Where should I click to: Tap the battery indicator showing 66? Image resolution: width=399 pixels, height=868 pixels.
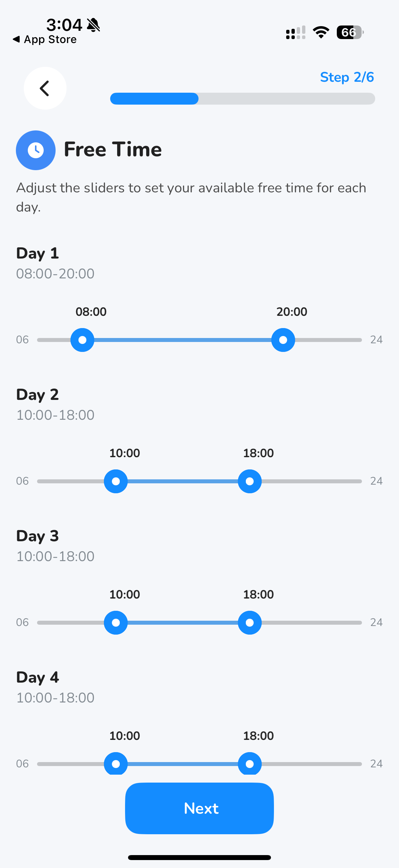click(349, 32)
